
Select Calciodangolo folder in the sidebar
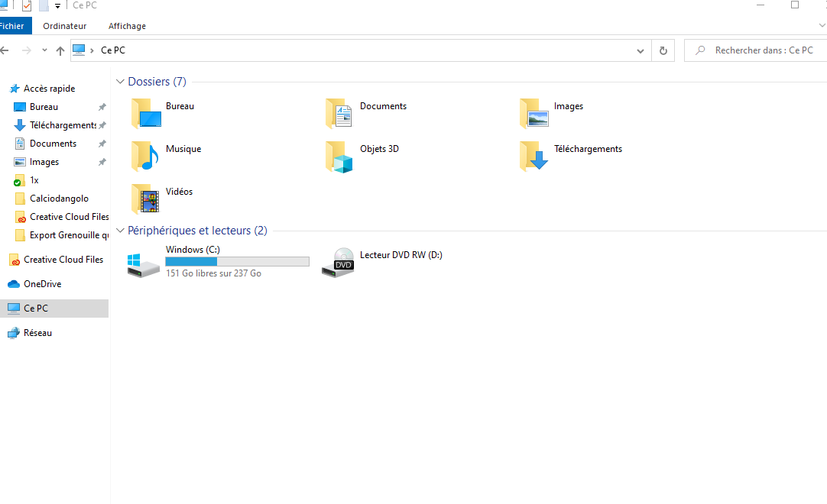click(59, 199)
